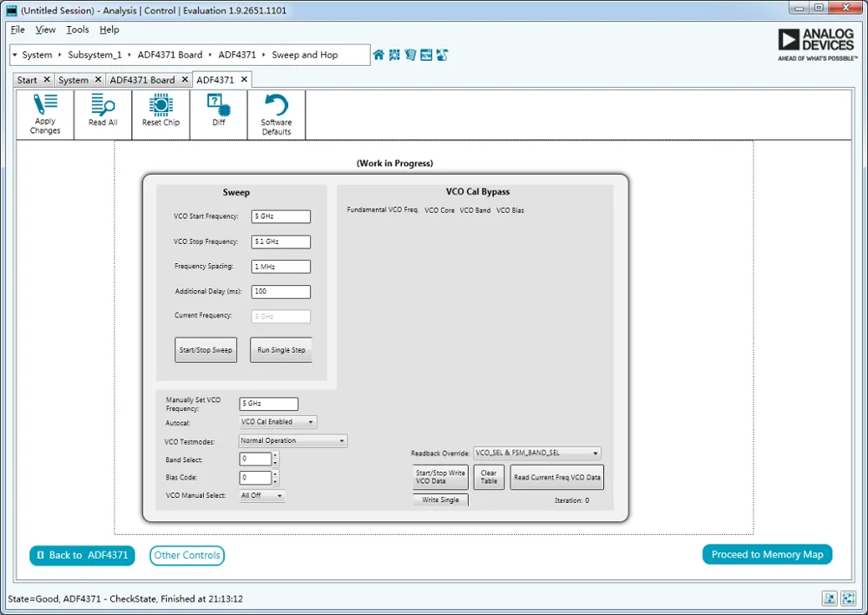Click the Home icon beside the breadcrumb
Image resolution: width=868 pixels, height=615 pixels.
pyautogui.click(x=378, y=55)
